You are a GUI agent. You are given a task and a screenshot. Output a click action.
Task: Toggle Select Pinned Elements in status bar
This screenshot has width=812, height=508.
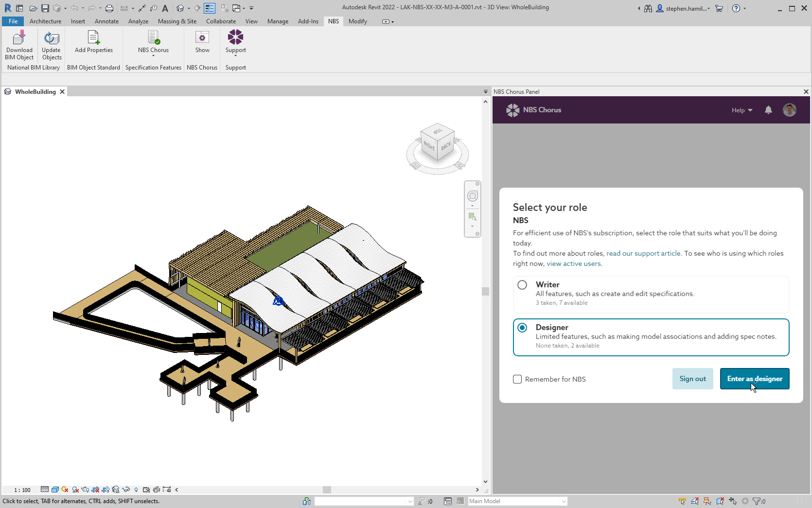pos(707,501)
